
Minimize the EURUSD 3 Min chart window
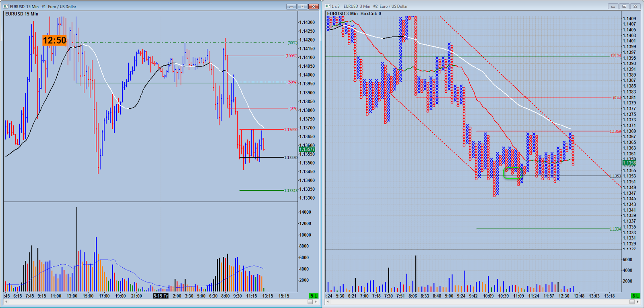point(613,6)
